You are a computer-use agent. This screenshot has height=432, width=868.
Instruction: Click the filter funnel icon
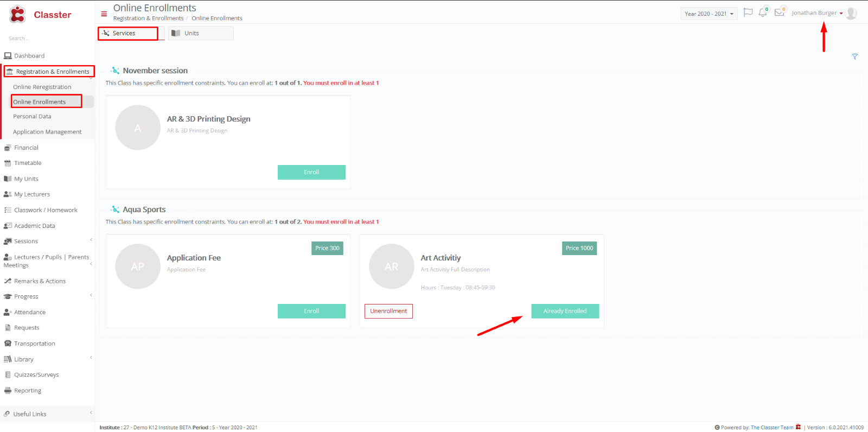click(x=855, y=56)
